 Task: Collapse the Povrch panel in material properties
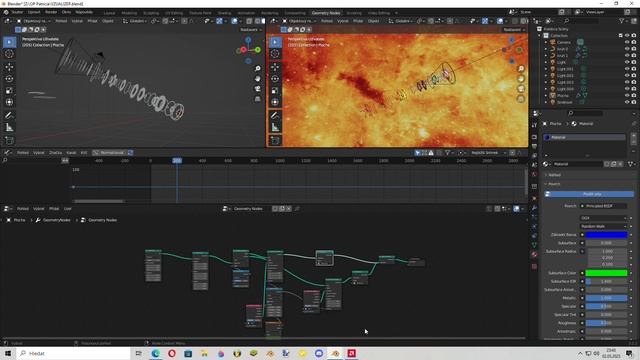(x=553, y=184)
